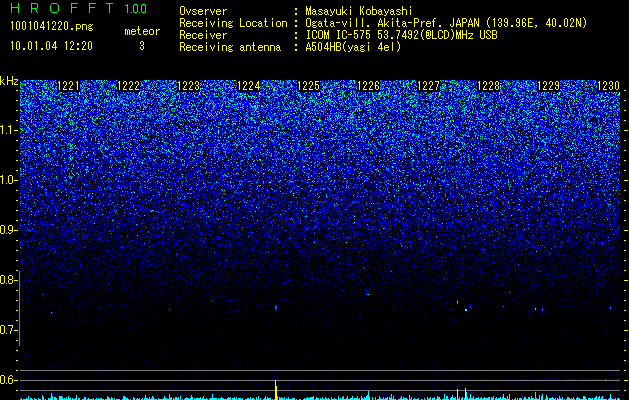Viewport: 629px width, 400px height.
Task: Click the 1223 time marker
Action: pos(189,86)
